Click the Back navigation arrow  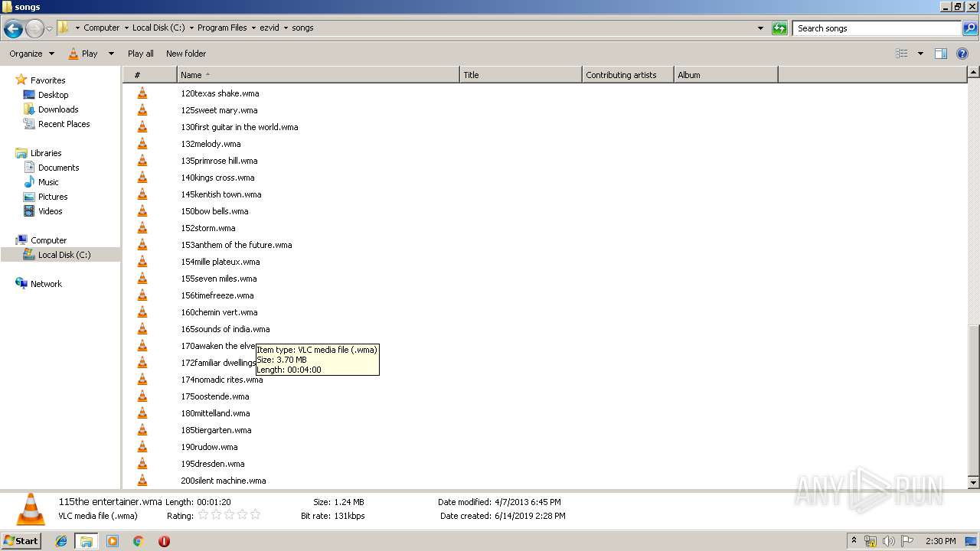click(13, 28)
